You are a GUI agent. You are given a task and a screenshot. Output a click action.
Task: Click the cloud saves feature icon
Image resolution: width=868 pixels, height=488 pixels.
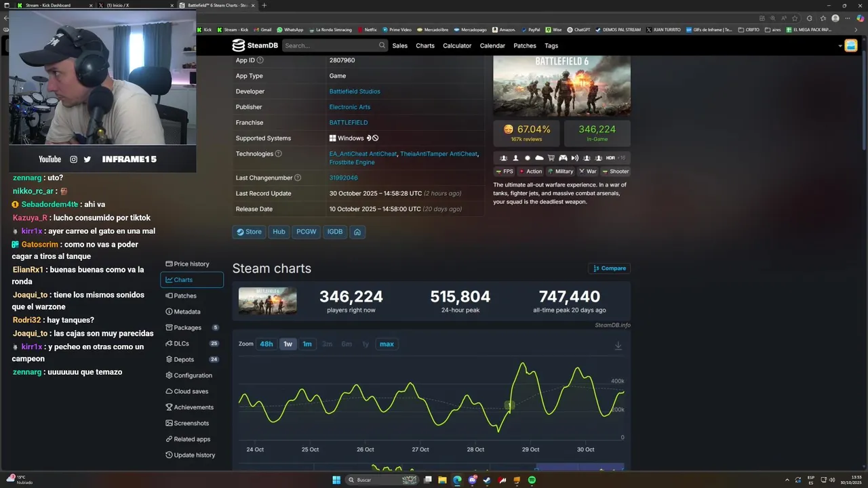pos(539,158)
